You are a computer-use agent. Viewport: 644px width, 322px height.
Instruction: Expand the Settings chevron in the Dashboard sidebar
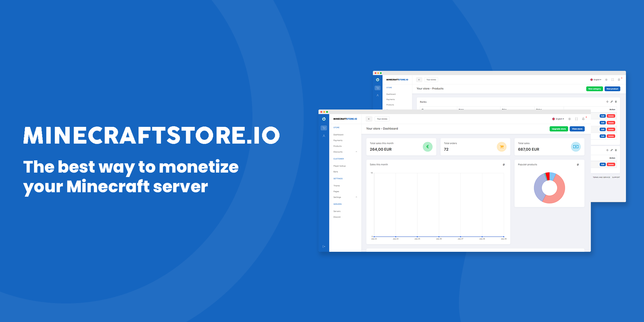tap(356, 197)
